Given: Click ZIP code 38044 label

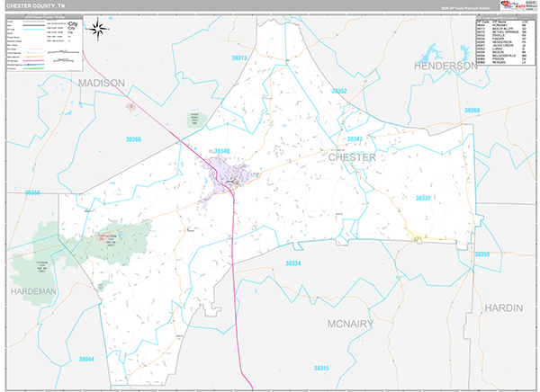Looking at the screenshot, I should pos(86,358).
